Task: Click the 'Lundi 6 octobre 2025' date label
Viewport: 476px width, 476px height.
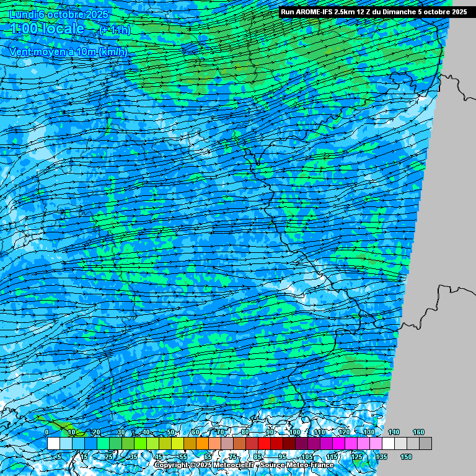Action: pos(59,14)
